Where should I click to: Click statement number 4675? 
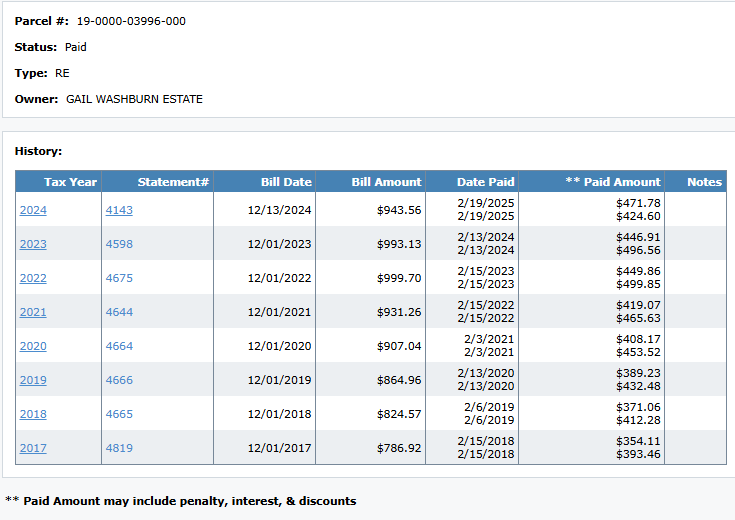[119, 278]
